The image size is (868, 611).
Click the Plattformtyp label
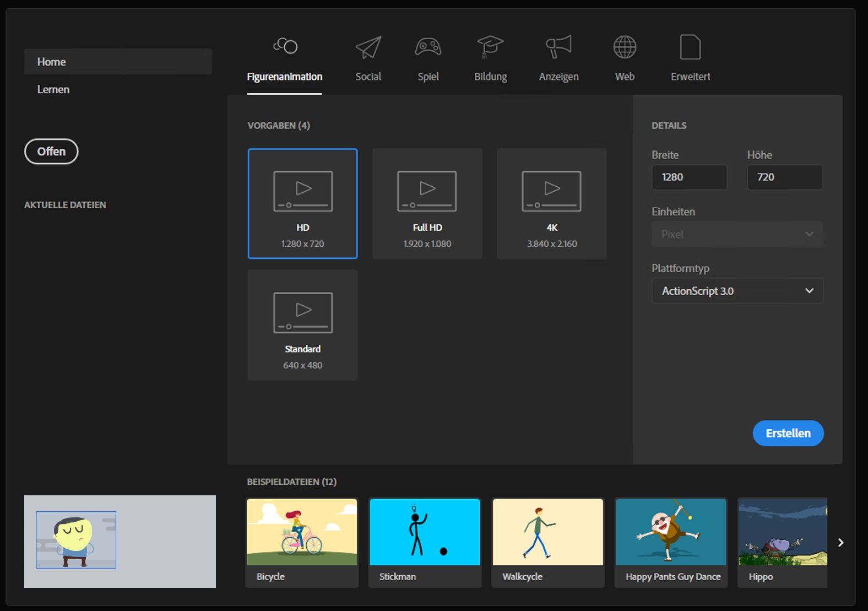click(681, 268)
